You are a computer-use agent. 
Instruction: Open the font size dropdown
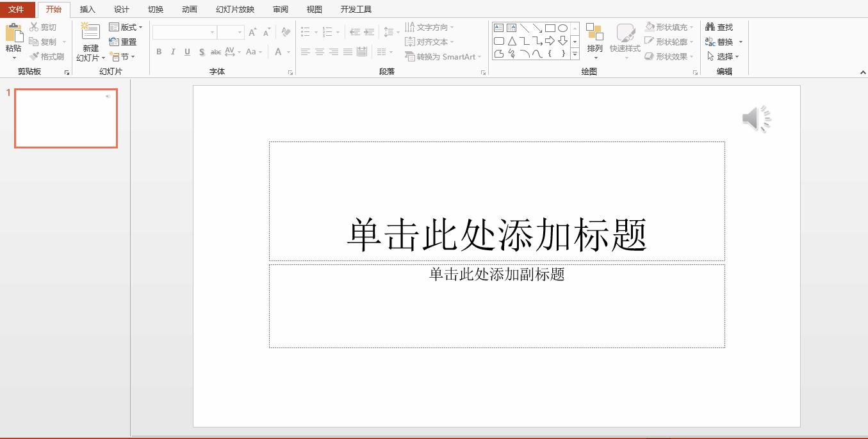pyautogui.click(x=241, y=31)
